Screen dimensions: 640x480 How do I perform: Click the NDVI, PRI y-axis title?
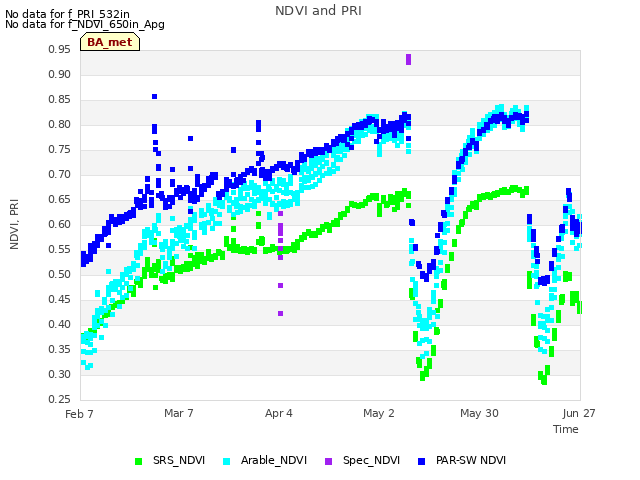tap(14, 224)
